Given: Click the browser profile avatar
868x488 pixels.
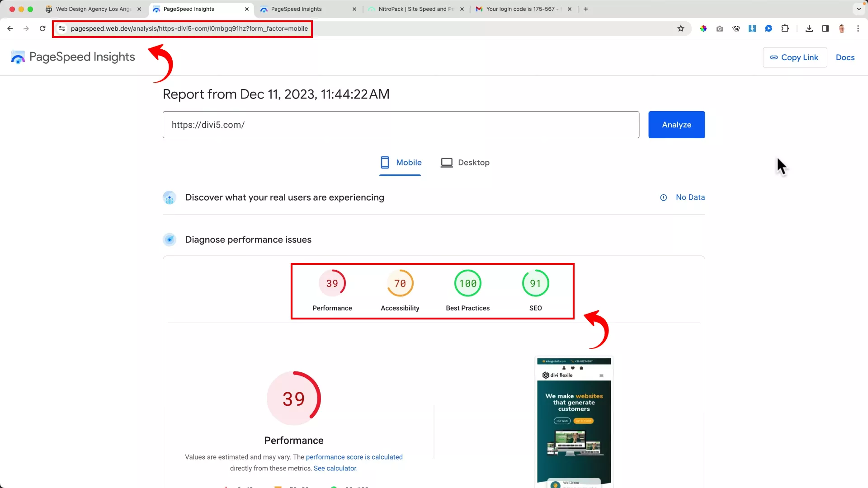Looking at the screenshot, I should click(841, 28).
